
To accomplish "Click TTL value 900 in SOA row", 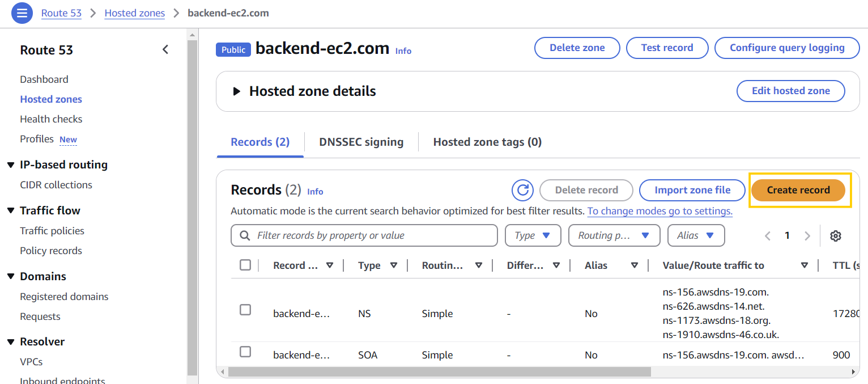I will point(841,355).
